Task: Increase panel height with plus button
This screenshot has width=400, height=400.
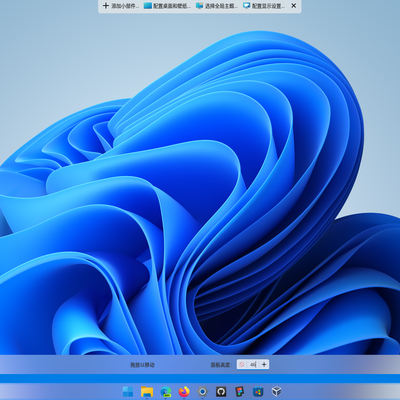Action: [x=264, y=365]
